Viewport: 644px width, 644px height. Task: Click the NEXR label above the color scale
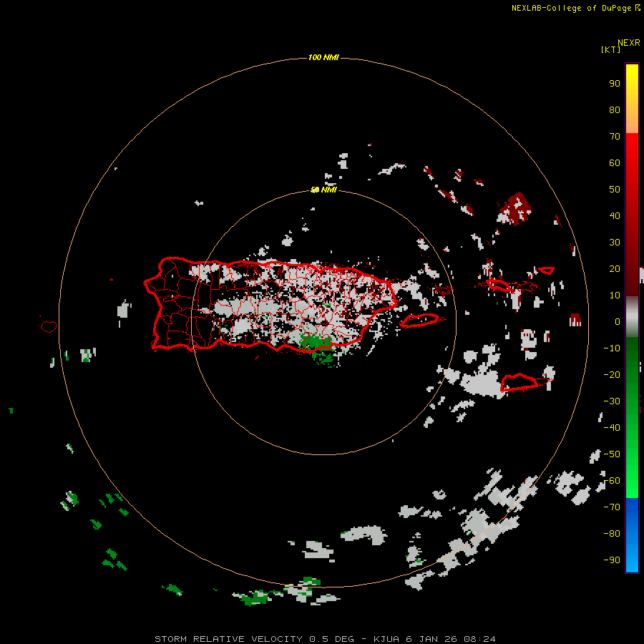point(629,43)
